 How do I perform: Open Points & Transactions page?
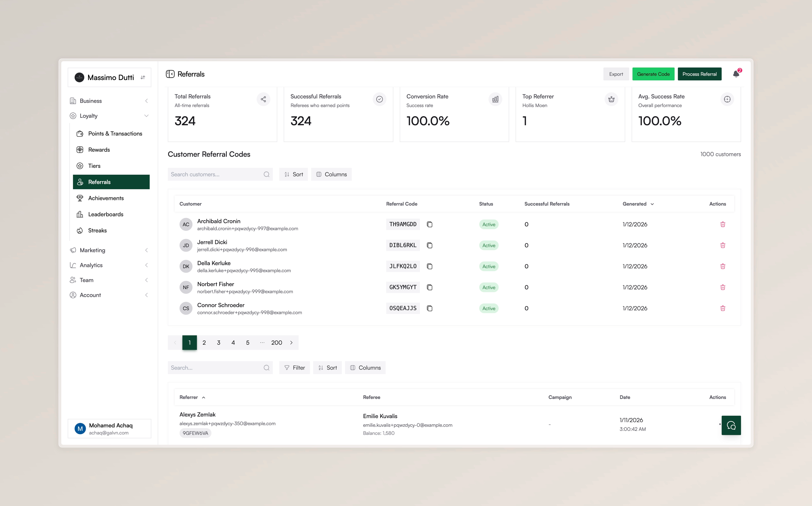point(115,134)
